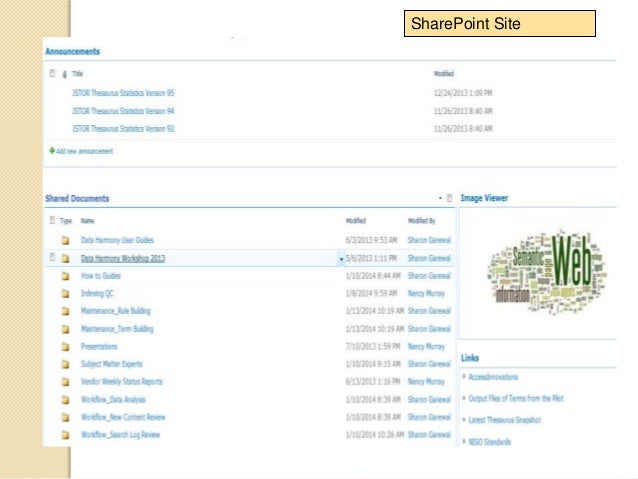Click the 12/24/2013 1:09 PM modified date
Viewport: 638px width, 479px height.
pyautogui.click(x=463, y=93)
